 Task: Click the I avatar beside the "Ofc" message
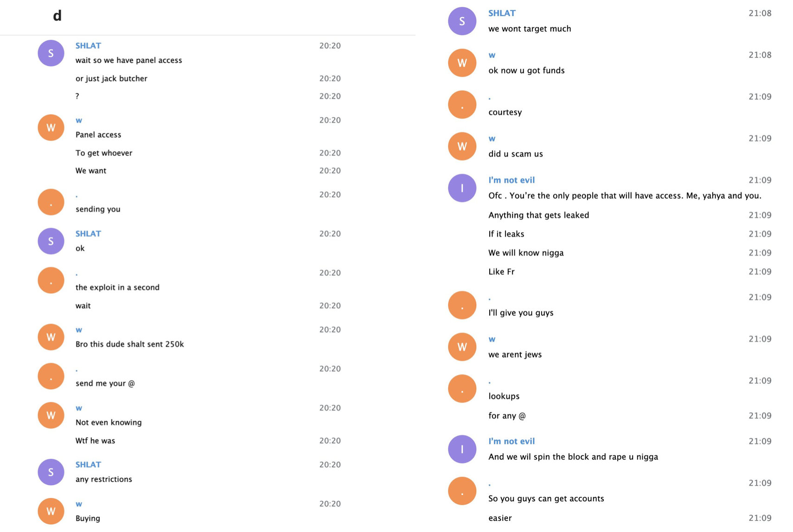(x=462, y=188)
